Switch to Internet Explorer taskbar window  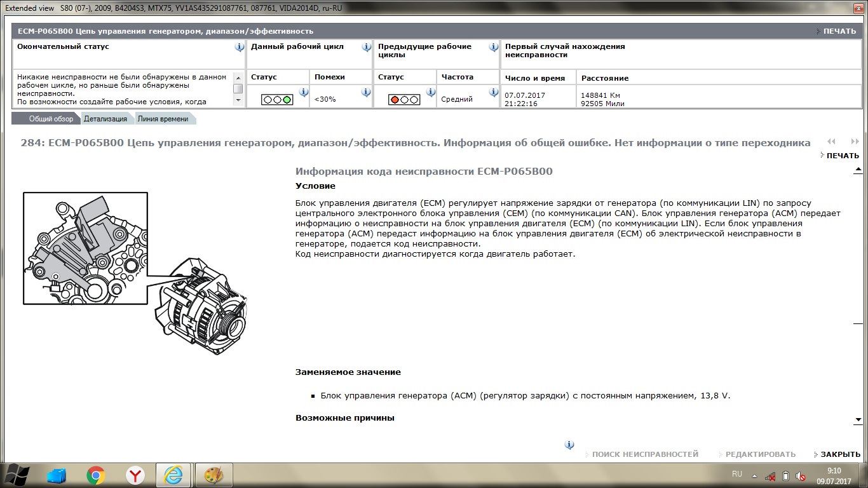click(173, 475)
